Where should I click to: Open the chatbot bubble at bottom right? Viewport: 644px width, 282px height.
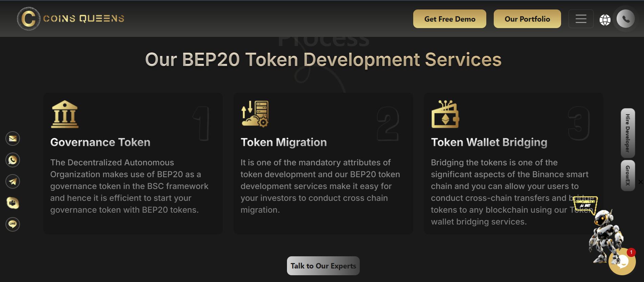(x=623, y=262)
